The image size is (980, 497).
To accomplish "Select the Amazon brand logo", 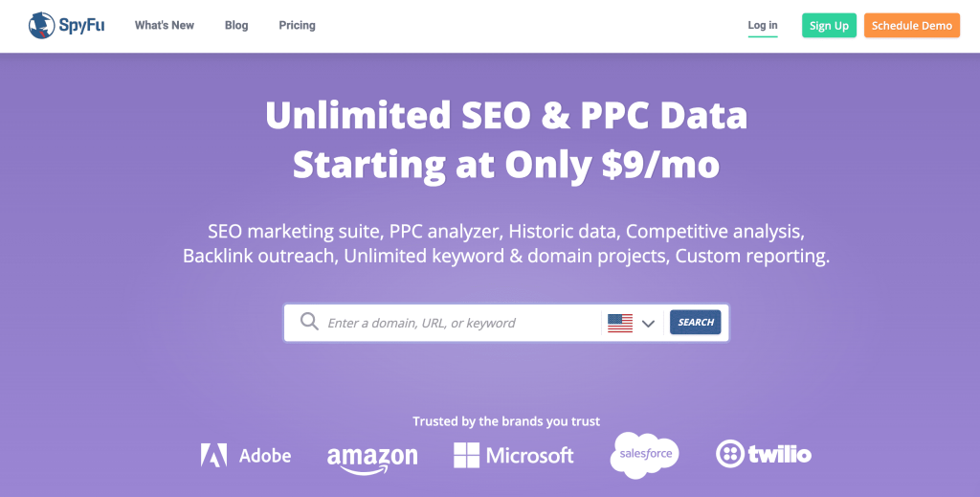I will [x=372, y=457].
